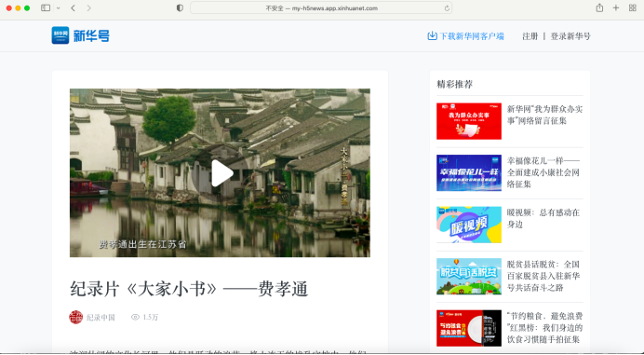
Task: Click the Safari address bar
Action: [x=321, y=7]
